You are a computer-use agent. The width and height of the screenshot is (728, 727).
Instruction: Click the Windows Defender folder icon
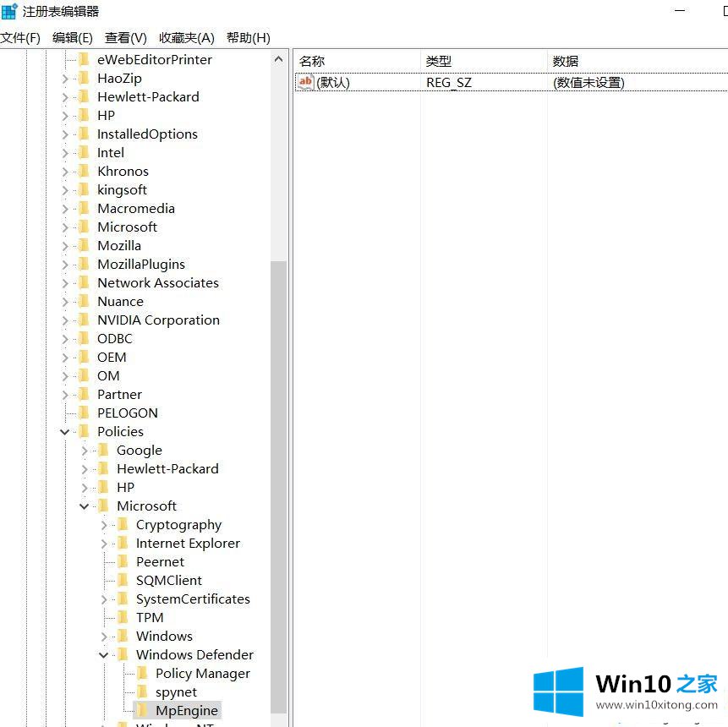click(123, 654)
